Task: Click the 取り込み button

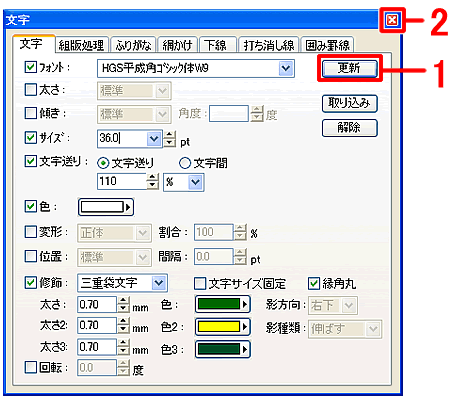Action: [349, 103]
